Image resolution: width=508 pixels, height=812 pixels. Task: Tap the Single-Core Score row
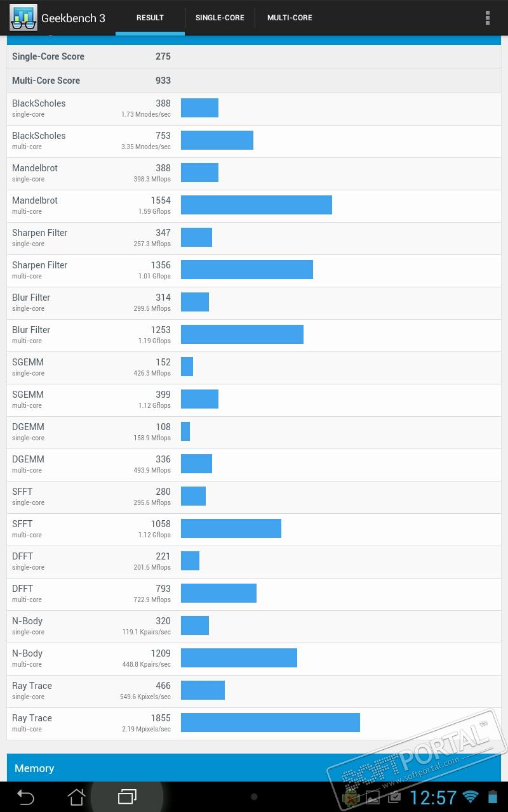[254, 56]
